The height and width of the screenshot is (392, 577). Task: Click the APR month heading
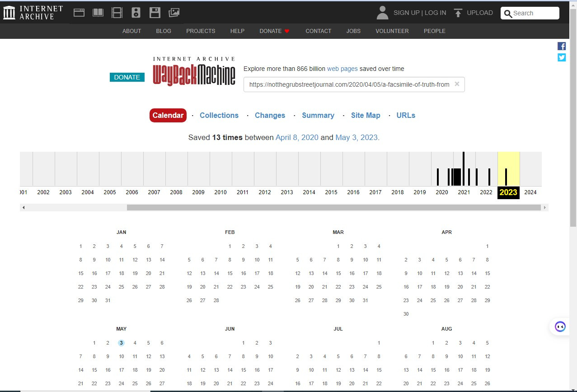(x=446, y=232)
